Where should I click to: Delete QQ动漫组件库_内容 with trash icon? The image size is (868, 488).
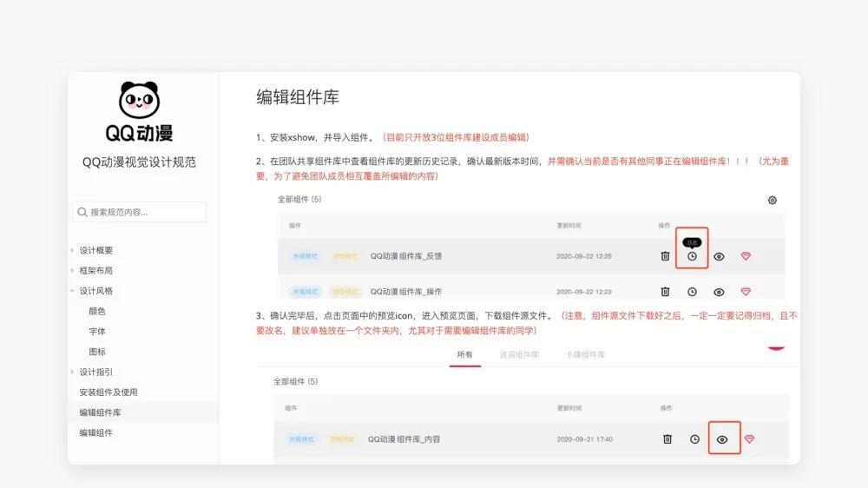coord(667,439)
